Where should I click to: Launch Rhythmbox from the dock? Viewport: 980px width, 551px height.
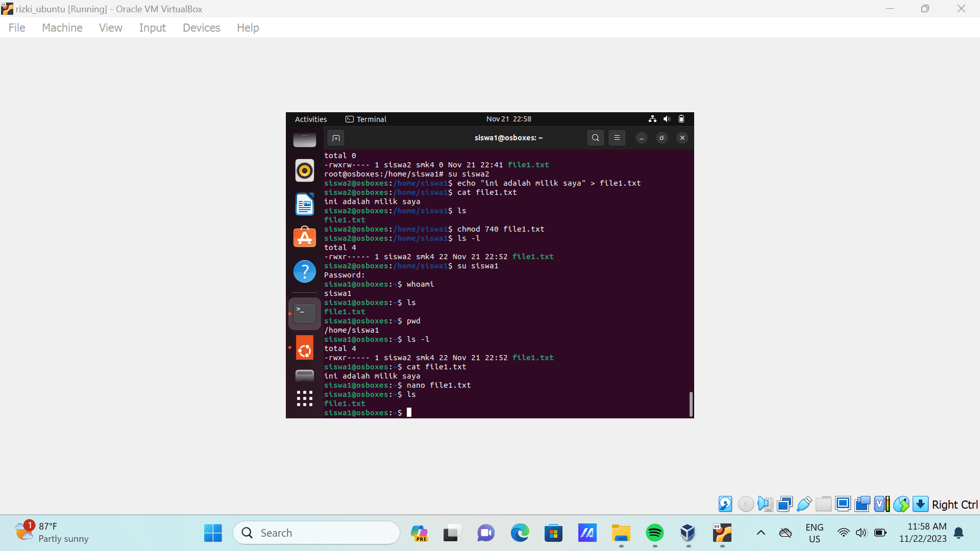(x=305, y=170)
